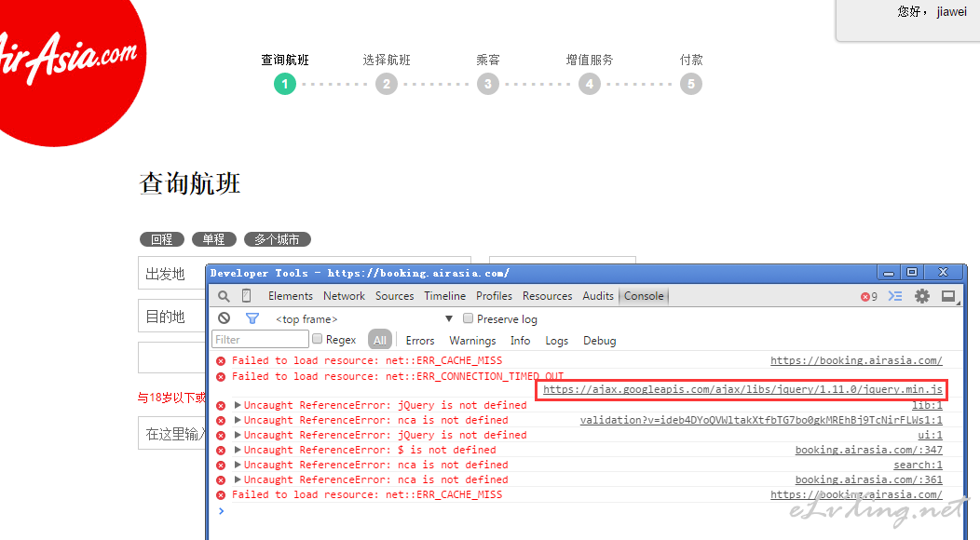Select the All log level filter
Screen dimensions: 980x540
[380, 340]
